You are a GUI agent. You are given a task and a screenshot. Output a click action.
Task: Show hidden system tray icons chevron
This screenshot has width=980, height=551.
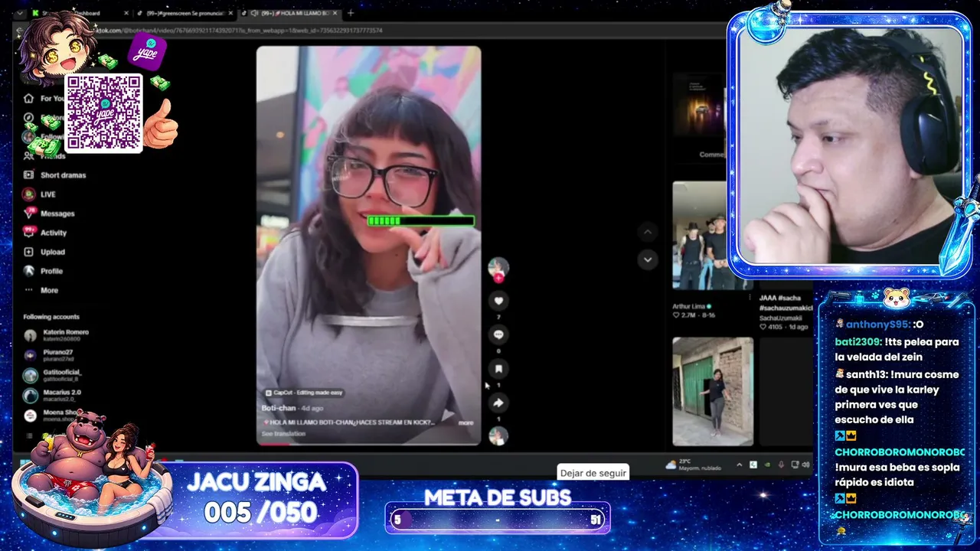click(739, 465)
